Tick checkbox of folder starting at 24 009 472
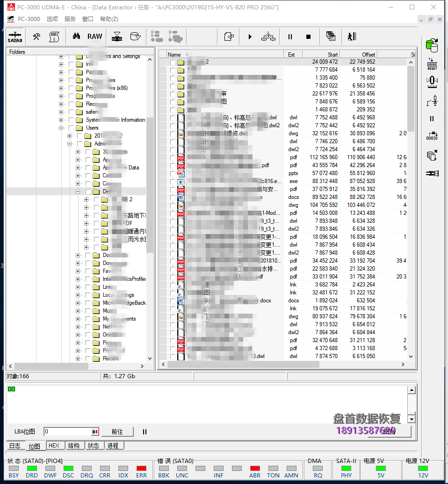The width and height of the screenshot is (448, 484). pyautogui.click(x=173, y=62)
